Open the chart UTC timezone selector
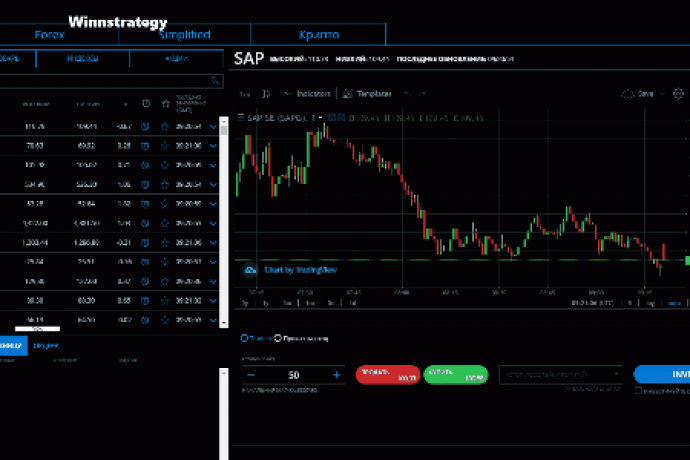This screenshot has height=460, width=690. click(x=592, y=303)
